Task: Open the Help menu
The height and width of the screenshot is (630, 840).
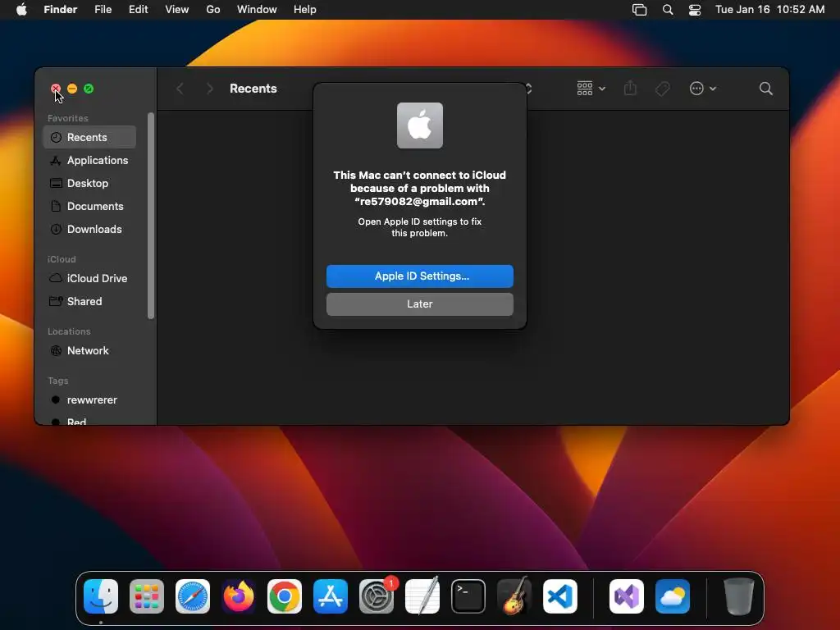Action: point(305,10)
